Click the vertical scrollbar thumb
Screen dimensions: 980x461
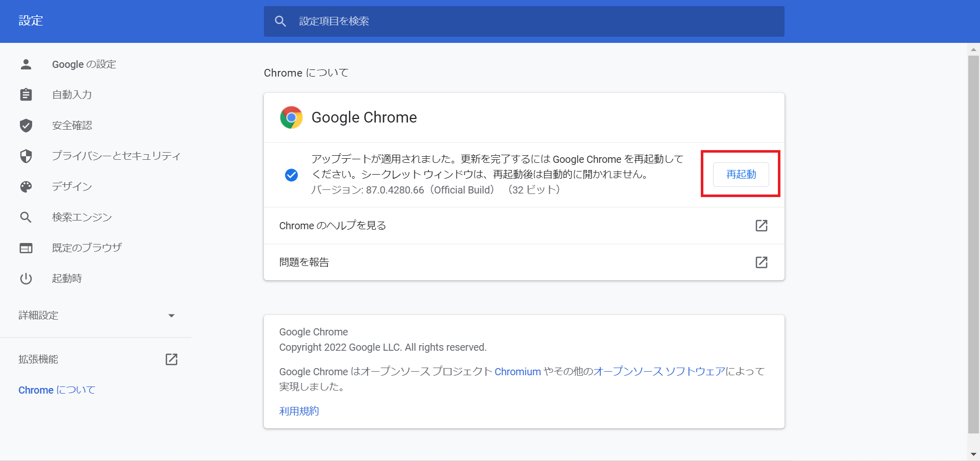click(x=973, y=244)
